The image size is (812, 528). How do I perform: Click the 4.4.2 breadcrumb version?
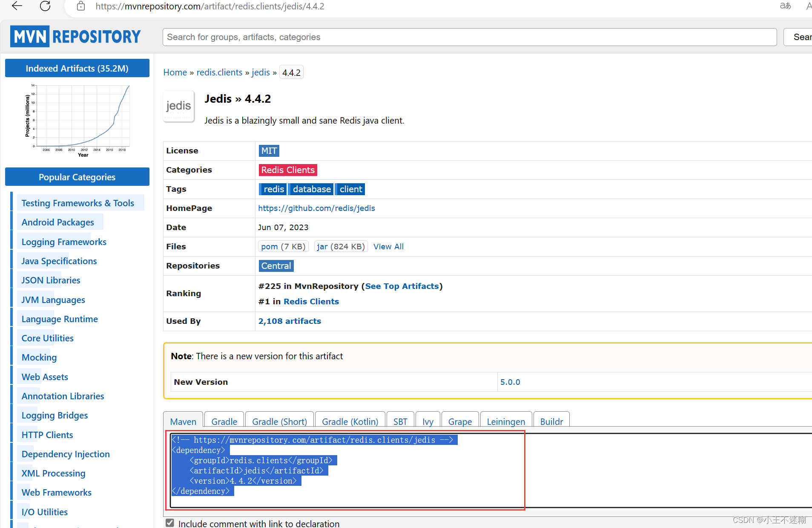coord(291,72)
